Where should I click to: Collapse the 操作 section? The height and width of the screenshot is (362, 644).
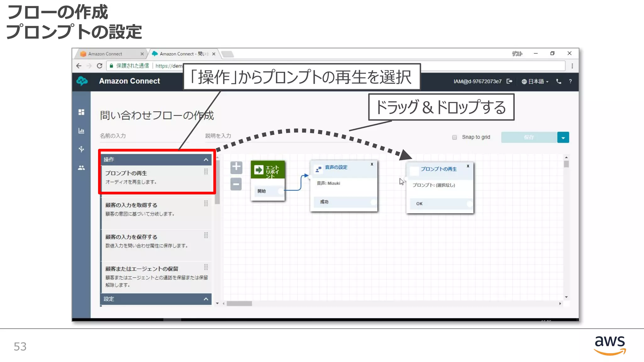tap(206, 160)
